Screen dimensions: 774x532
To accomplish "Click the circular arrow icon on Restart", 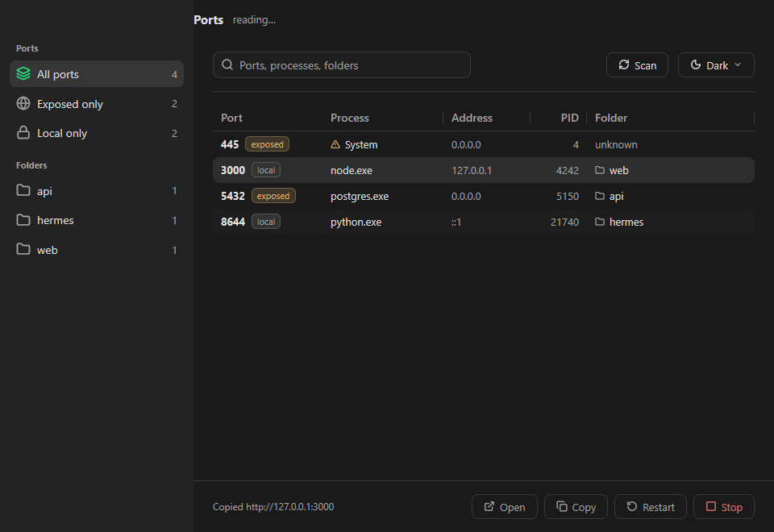I will click(x=632, y=506).
